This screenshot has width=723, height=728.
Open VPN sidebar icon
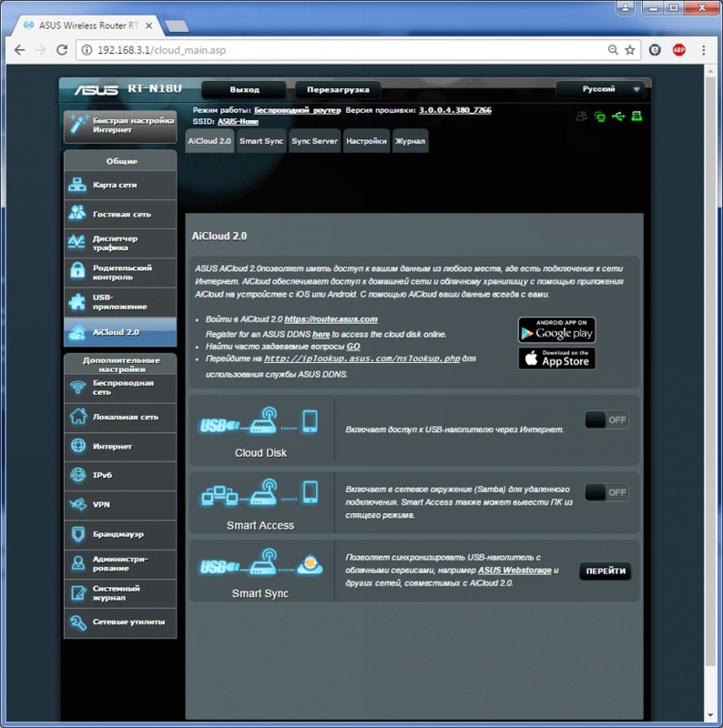point(77,504)
